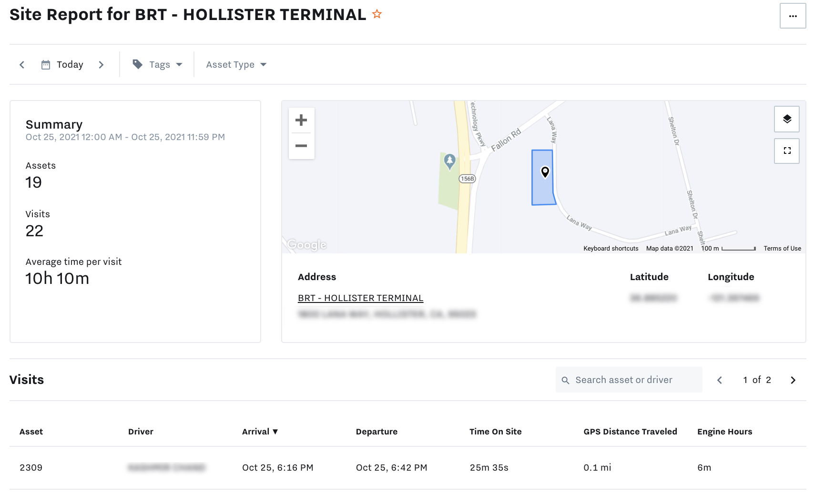Image resolution: width=814 pixels, height=504 pixels.
Task: Go to the next day arrow
Action: (x=101, y=65)
